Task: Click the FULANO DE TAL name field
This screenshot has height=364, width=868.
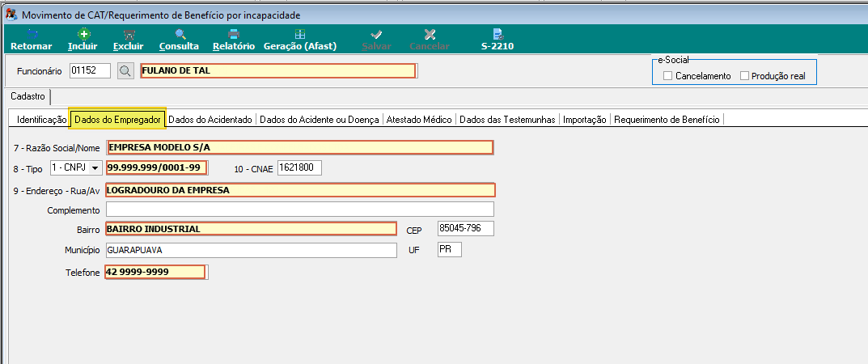Action: [278, 71]
